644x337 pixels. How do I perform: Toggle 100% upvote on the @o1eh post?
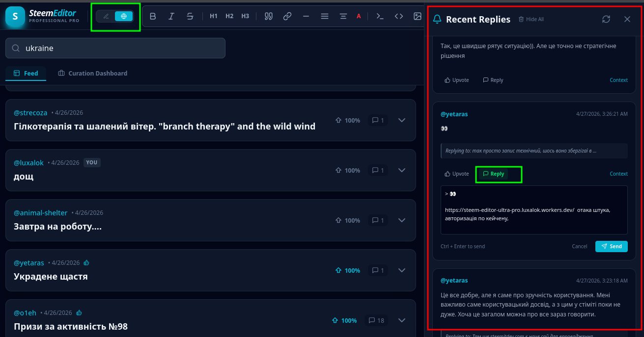click(x=344, y=320)
